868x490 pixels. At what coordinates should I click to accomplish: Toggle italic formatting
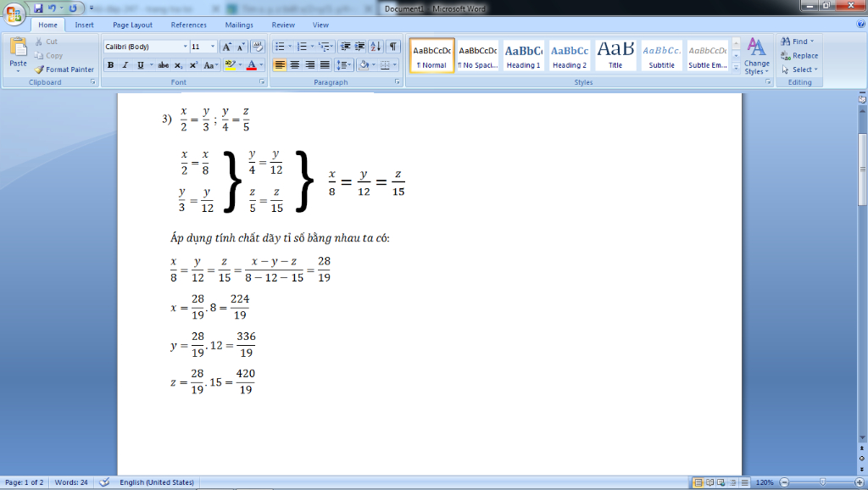point(125,65)
